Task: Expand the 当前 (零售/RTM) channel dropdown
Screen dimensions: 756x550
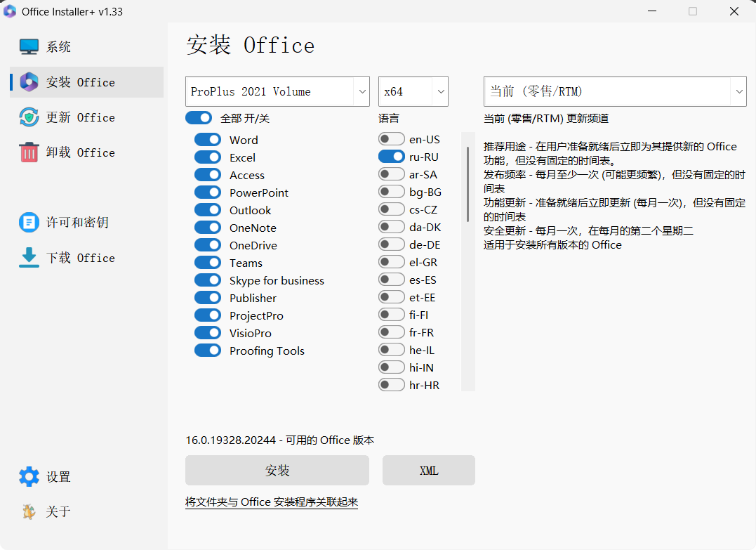Action: [615, 91]
